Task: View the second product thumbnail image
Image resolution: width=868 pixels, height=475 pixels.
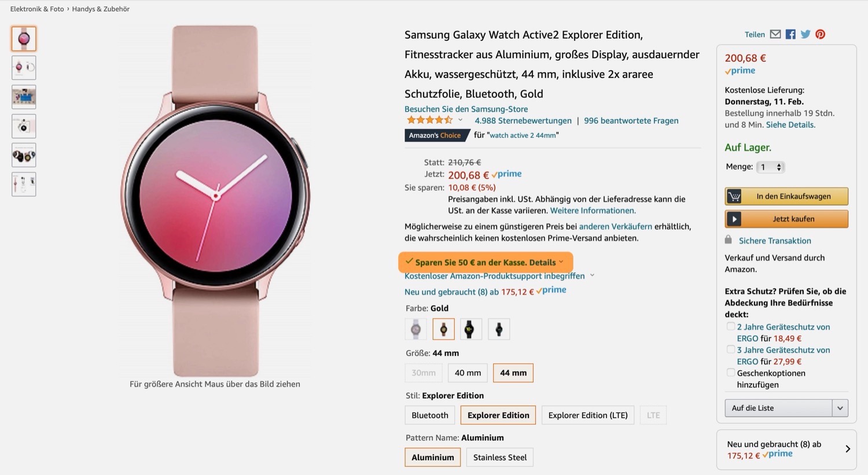Action: (24, 68)
